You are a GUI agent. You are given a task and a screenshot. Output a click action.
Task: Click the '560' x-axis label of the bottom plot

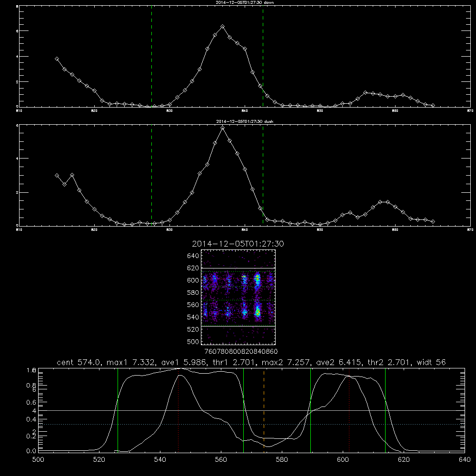[221, 460]
